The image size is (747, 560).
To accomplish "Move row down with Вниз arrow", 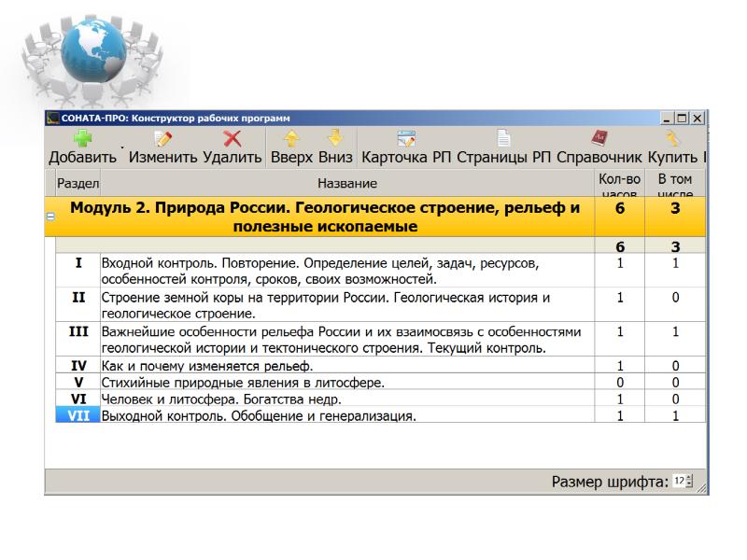I will click(x=334, y=139).
